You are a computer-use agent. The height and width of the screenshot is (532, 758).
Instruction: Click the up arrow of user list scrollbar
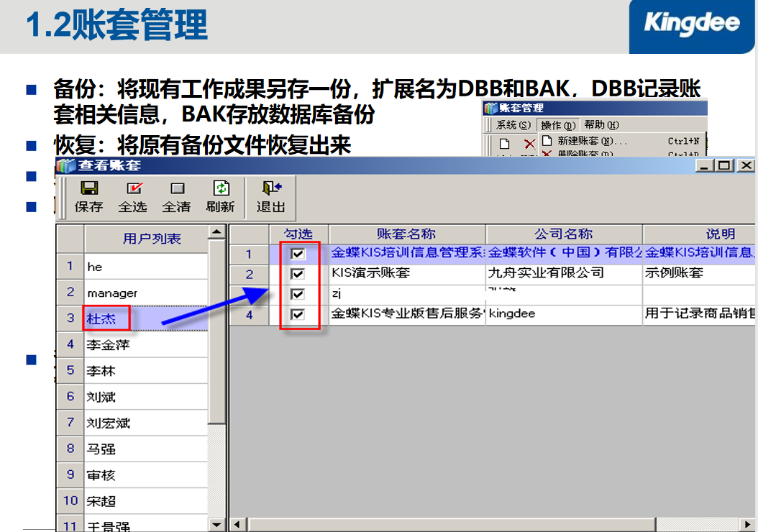216,232
